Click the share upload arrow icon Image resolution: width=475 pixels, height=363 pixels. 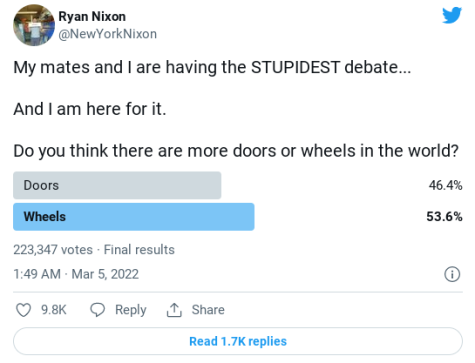point(174,310)
